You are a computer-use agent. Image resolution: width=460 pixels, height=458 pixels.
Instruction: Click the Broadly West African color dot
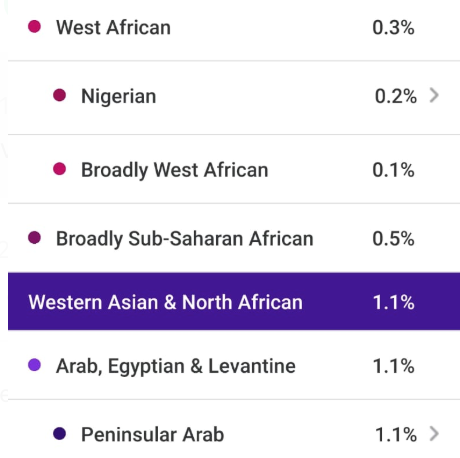(x=60, y=169)
